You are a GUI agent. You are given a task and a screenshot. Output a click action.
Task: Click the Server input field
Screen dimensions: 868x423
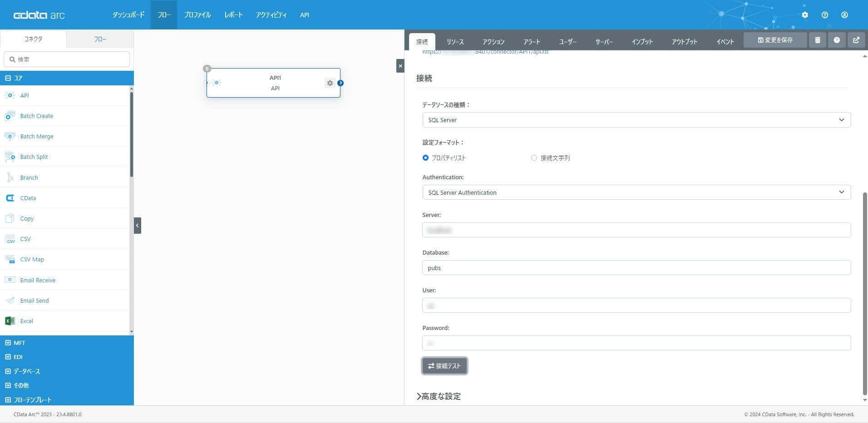[x=636, y=230]
